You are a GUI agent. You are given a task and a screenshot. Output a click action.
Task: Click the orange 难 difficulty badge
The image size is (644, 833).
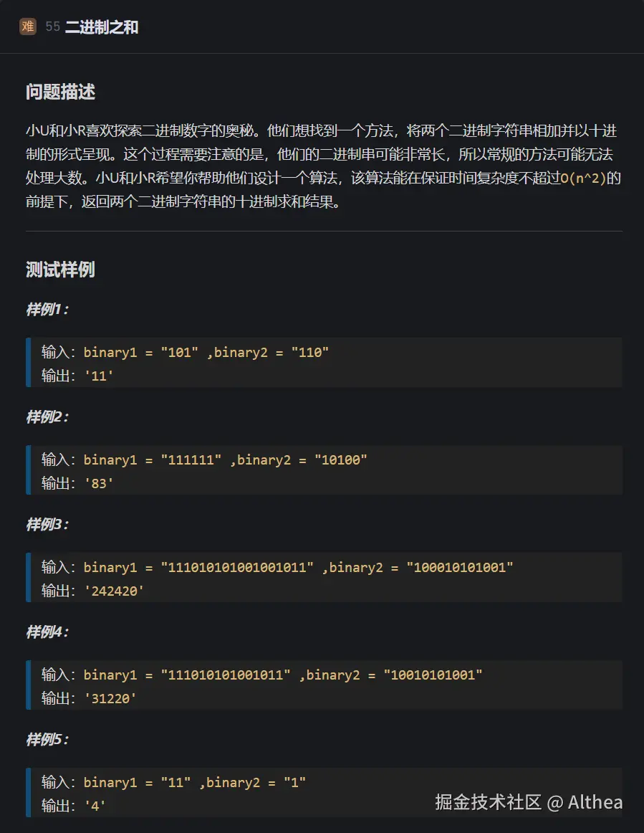point(28,27)
